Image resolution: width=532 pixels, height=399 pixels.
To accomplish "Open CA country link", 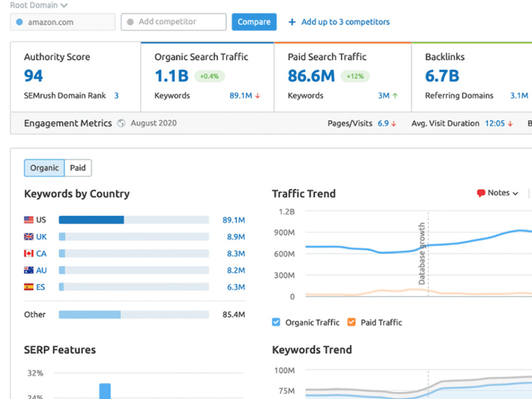I will coord(41,254).
